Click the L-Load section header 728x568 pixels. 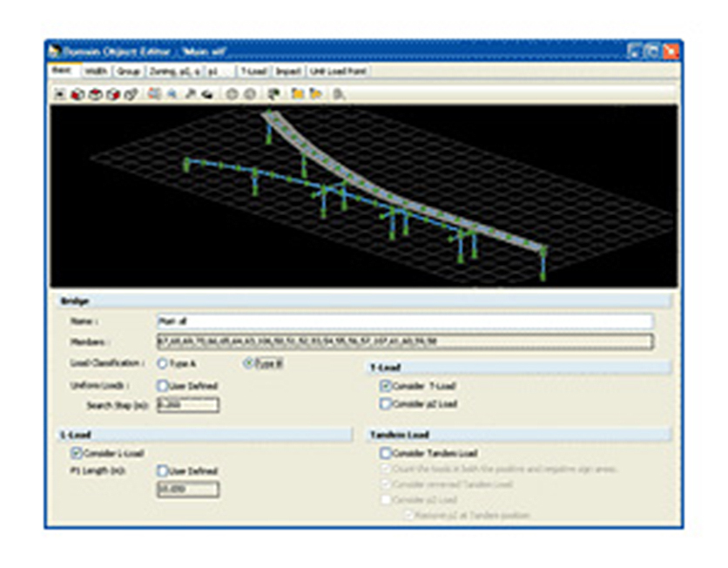(205, 435)
